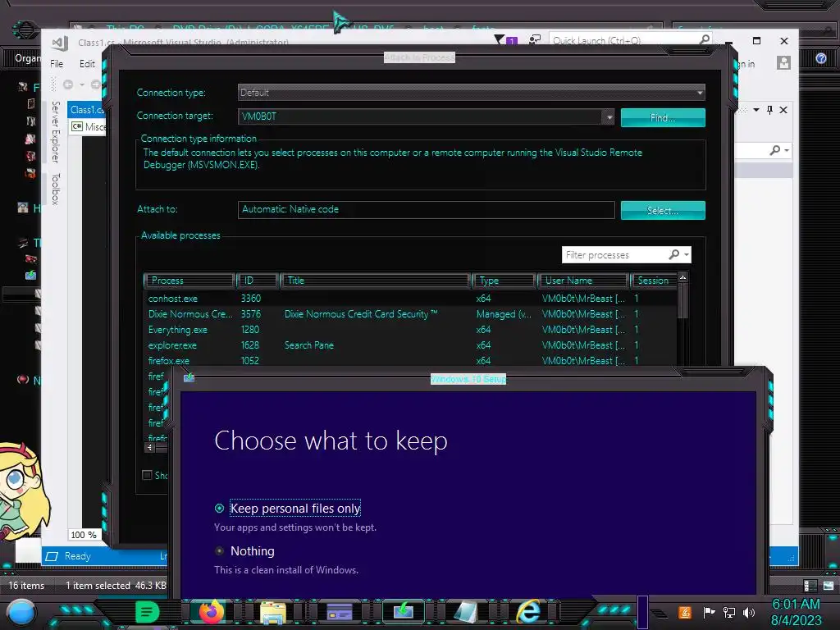Click the Visual Studio feedback icon

tap(535, 39)
